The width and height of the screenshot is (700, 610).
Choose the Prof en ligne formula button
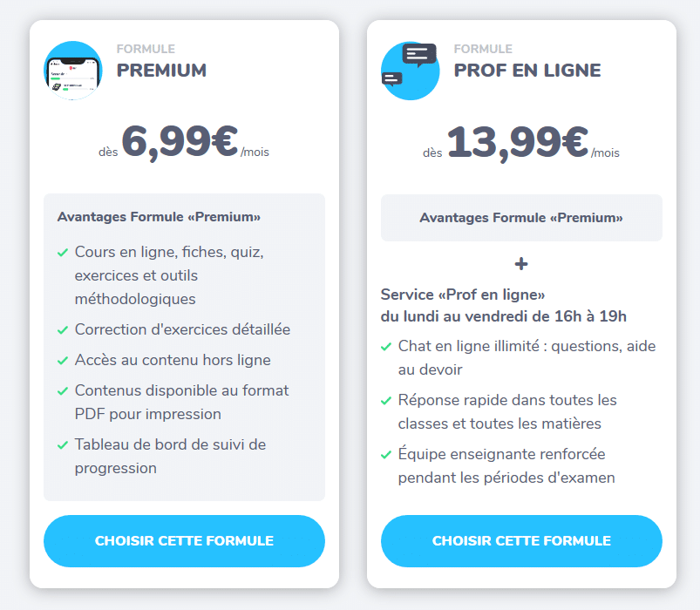pyautogui.click(x=521, y=541)
